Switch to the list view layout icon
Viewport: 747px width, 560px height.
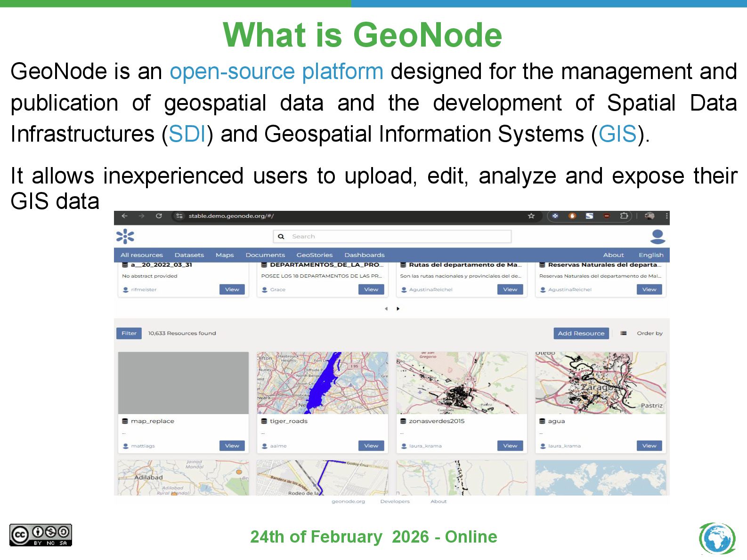coord(624,333)
